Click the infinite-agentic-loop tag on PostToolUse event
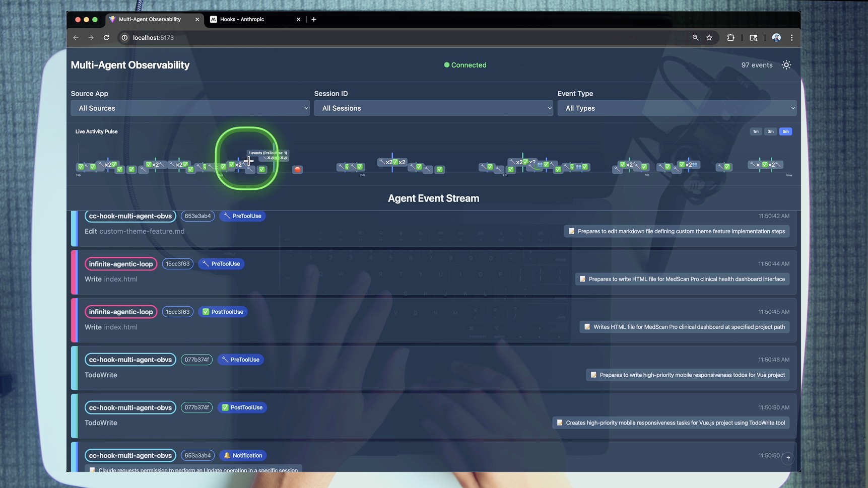The image size is (868, 488). point(121,312)
